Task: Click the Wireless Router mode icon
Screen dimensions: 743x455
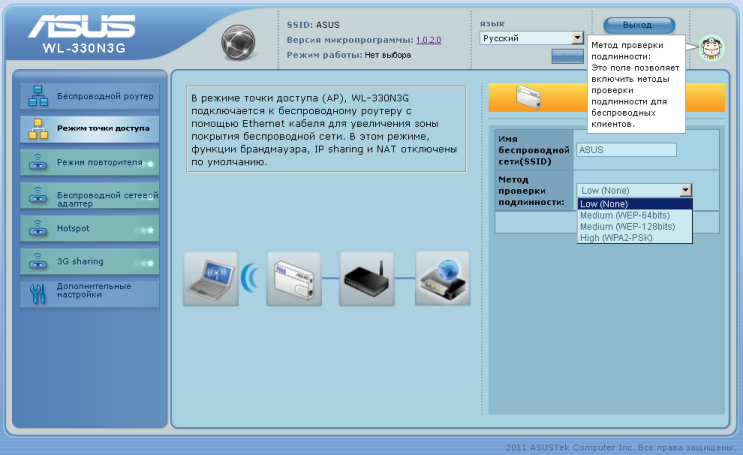Action: point(38,96)
